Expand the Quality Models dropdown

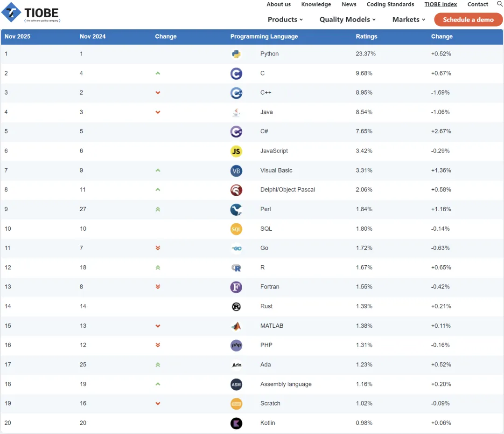pyautogui.click(x=348, y=20)
